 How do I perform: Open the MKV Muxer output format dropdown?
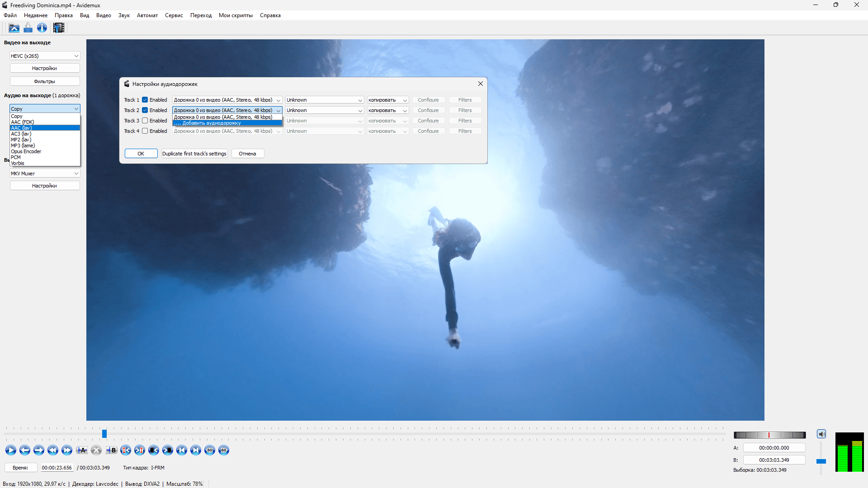click(x=45, y=174)
